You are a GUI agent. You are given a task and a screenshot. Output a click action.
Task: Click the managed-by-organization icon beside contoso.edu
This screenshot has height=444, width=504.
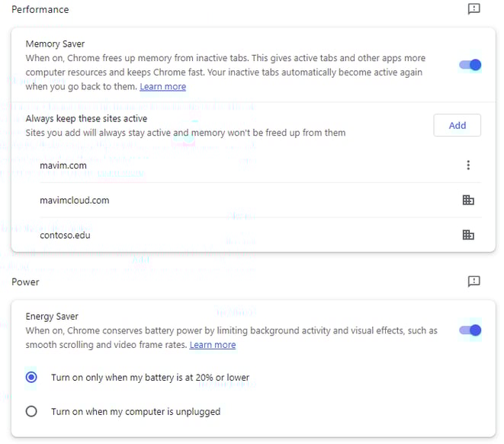468,235
